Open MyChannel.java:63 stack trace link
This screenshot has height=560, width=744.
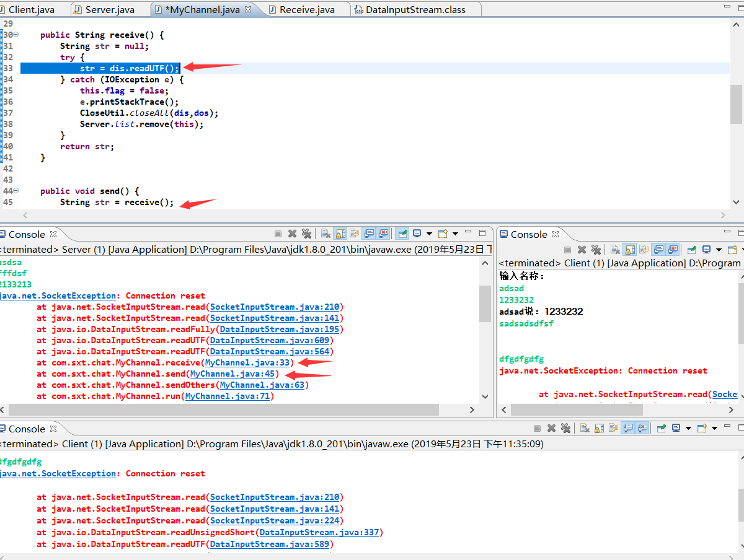point(262,385)
